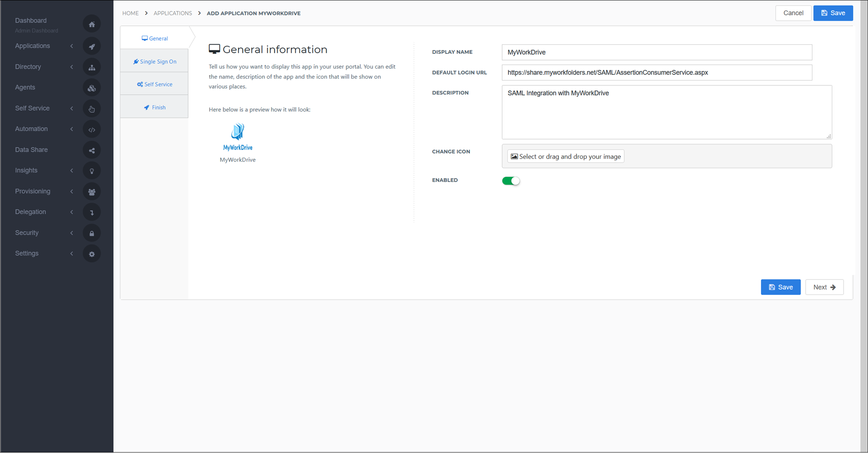Click Next to continue the wizard
This screenshot has height=453, width=868.
825,288
